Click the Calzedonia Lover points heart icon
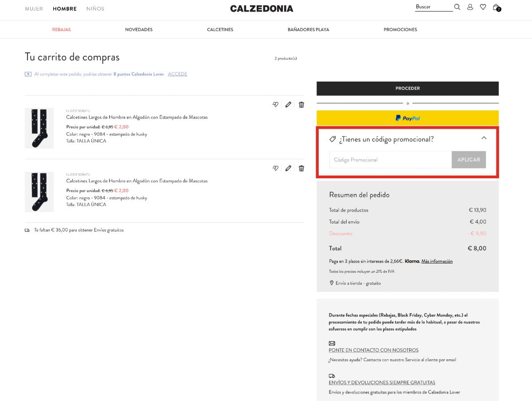The width and height of the screenshot is (532, 401). pos(28,74)
